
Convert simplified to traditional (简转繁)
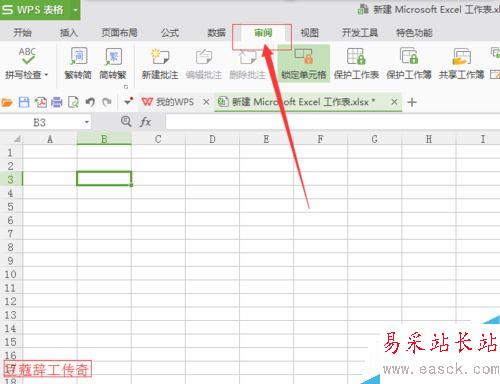(x=113, y=63)
